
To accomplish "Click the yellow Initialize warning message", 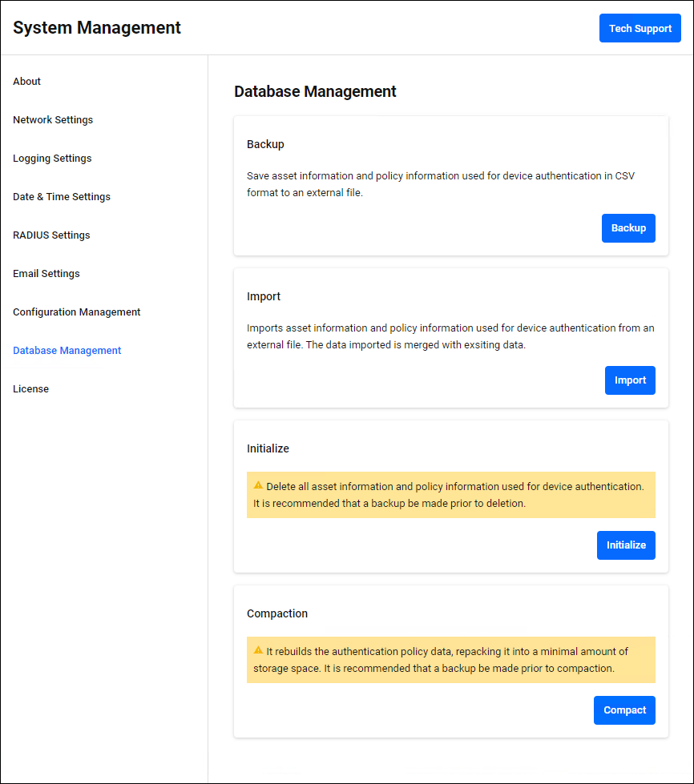I will pyautogui.click(x=450, y=495).
